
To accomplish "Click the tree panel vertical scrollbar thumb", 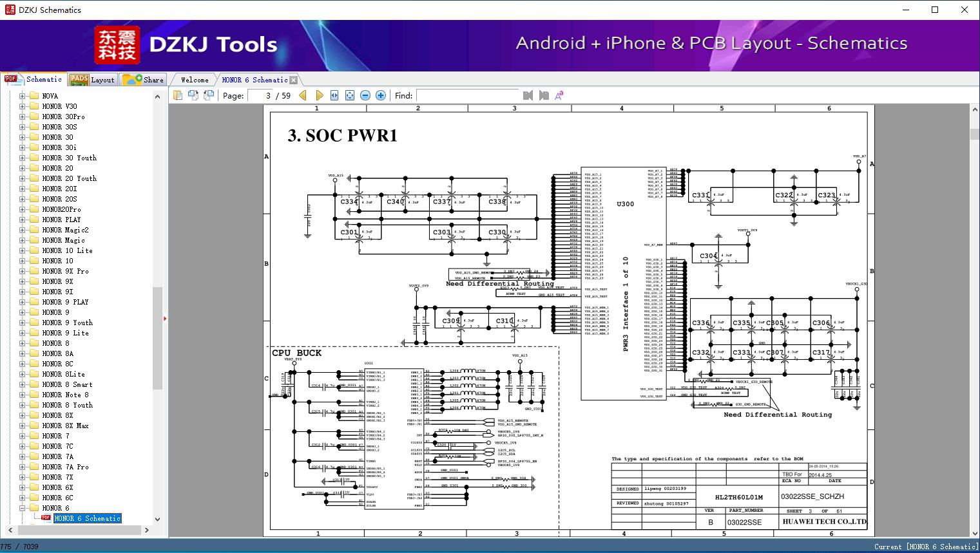I will click(157, 338).
